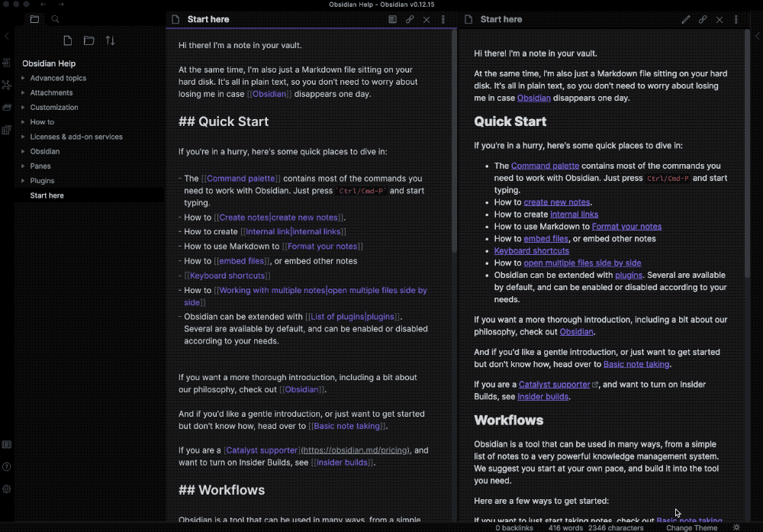Click the Obsidian Help vault title
763x532 pixels.
[49, 63]
